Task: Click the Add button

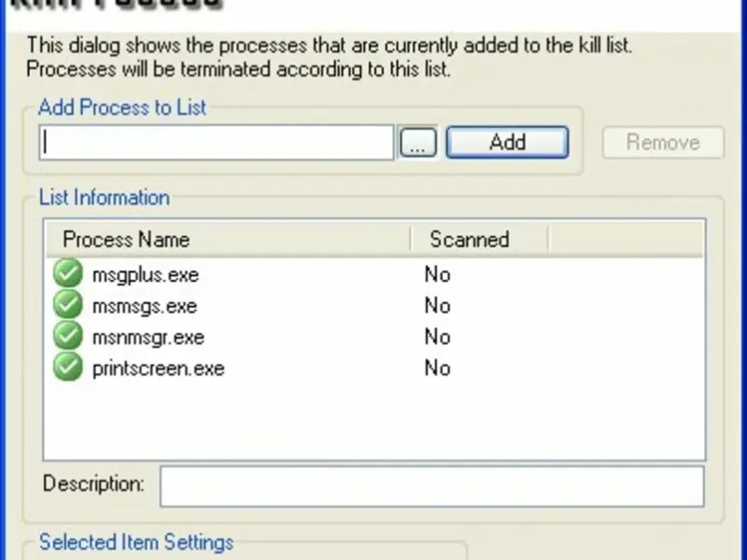Action: (x=507, y=142)
